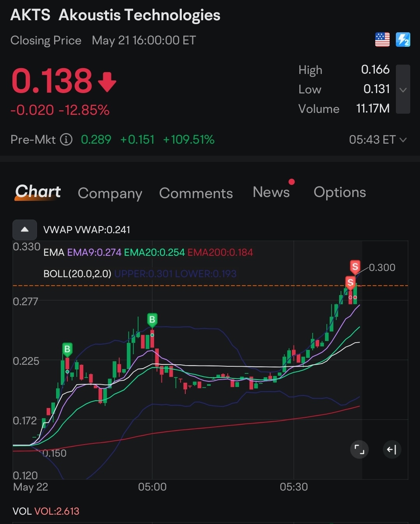The width and height of the screenshot is (420, 524).
Task: Open the News tab
Action: [271, 192]
